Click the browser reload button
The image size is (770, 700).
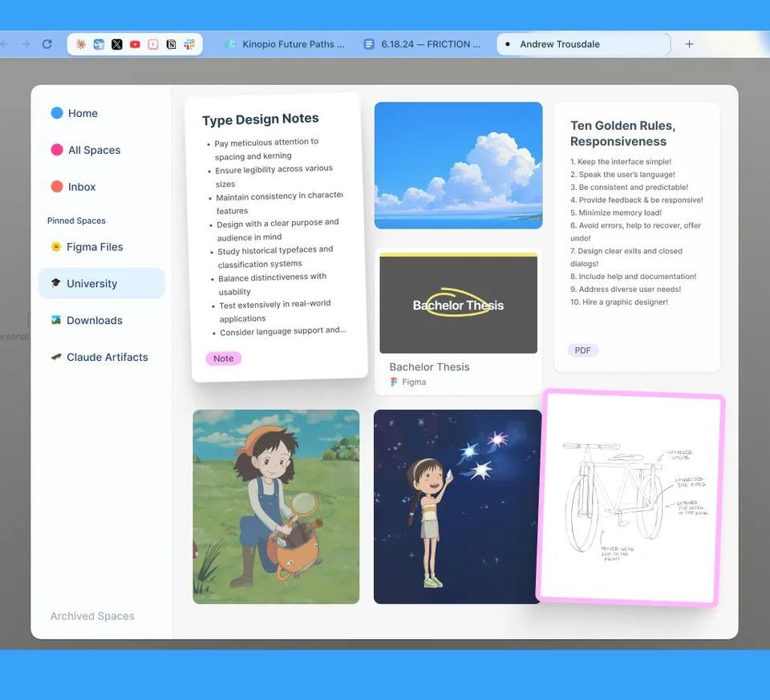pyautogui.click(x=47, y=45)
